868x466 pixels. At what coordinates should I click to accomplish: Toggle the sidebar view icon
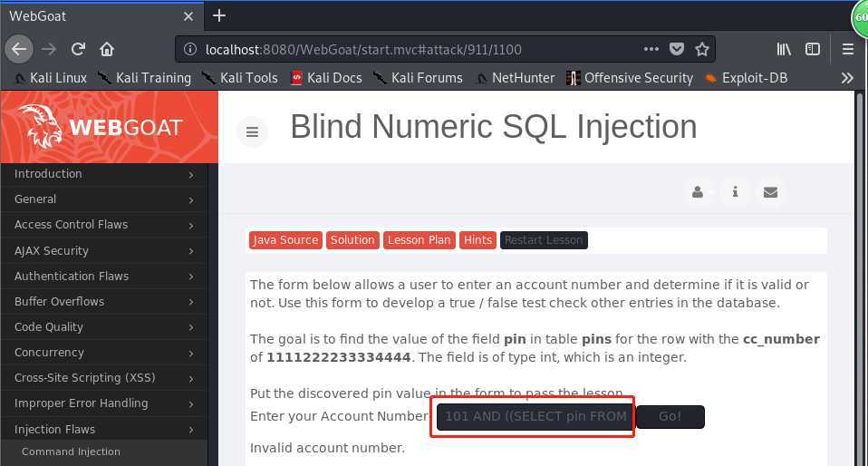tap(813, 49)
